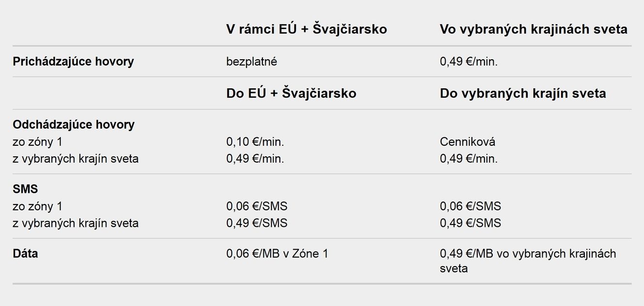Click the 'Do EÚ + Švajčiarsko' subheader
Image resolution: width=644 pixels, height=306 pixels.
pyautogui.click(x=291, y=93)
